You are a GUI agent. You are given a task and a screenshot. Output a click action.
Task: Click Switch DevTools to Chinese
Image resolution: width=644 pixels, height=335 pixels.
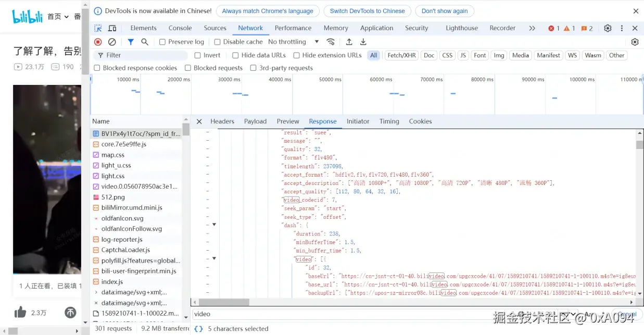367,11
